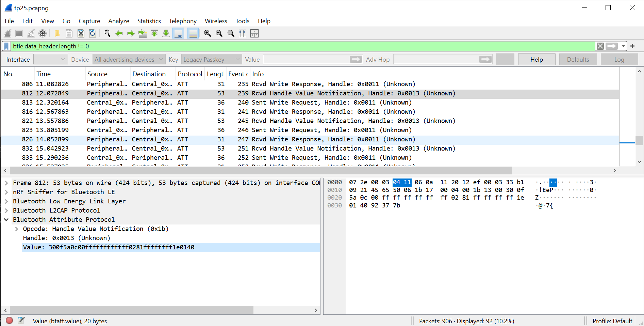The height and width of the screenshot is (326, 644).
Task: Open capture options gear icon
Action: pyautogui.click(x=43, y=33)
